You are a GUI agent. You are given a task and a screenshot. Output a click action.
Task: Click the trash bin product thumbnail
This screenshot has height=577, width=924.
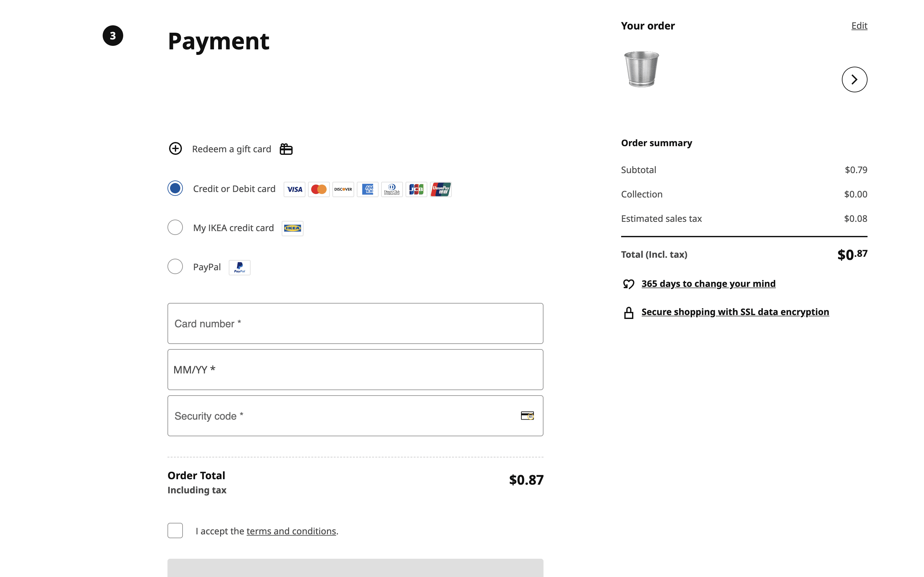click(641, 69)
